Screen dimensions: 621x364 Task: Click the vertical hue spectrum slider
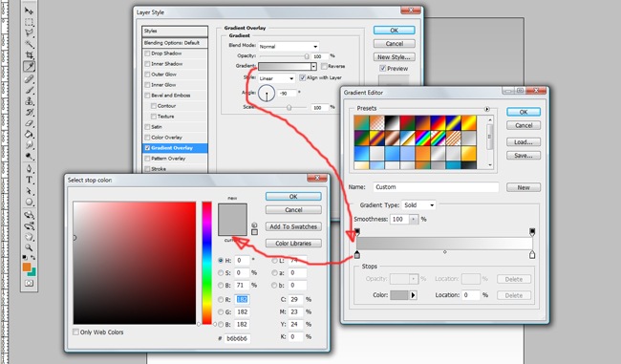point(207,263)
